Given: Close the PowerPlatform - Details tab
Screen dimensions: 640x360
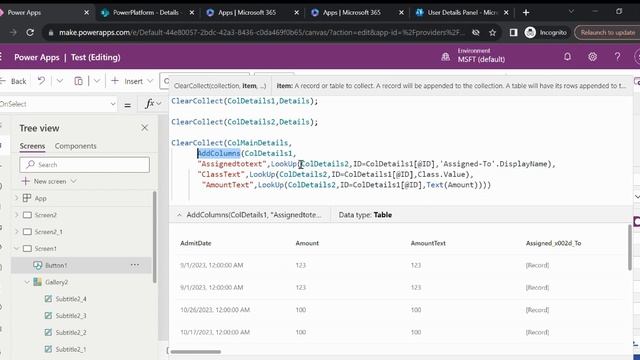Looking at the screenshot, I should [191, 13].
